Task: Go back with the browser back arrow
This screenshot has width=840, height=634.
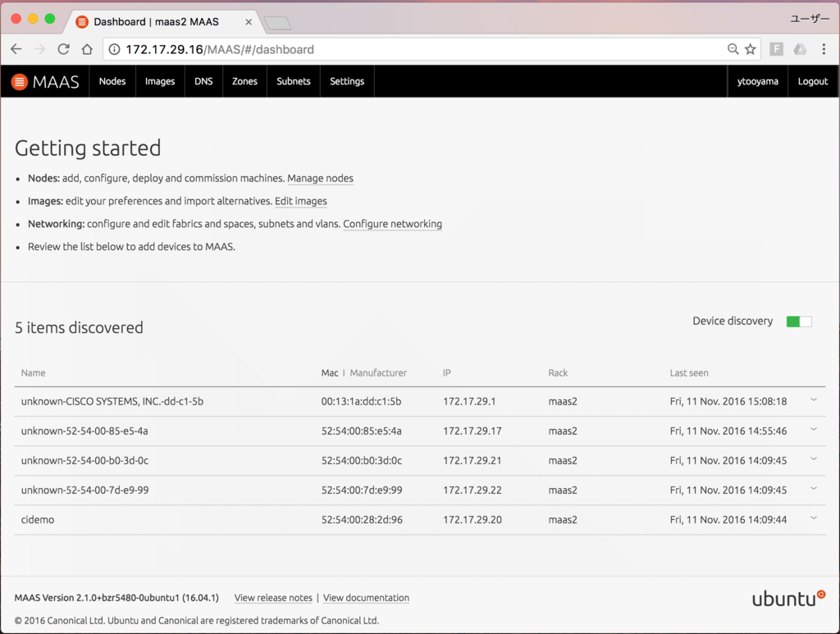Action: coord(16,49)
